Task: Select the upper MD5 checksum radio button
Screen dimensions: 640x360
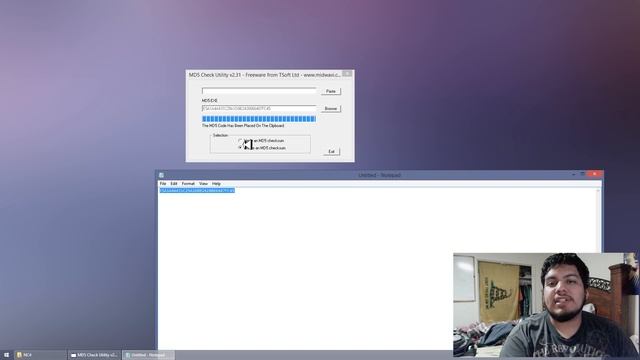Action: pyautogui.click(x=240, y=141)
